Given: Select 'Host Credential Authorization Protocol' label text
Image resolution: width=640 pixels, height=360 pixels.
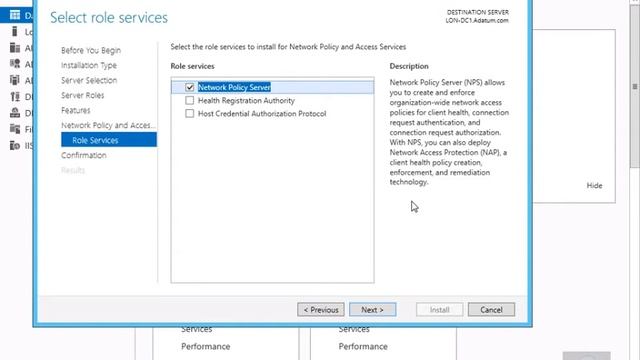Looking at the screenshot, I should [x=262, y=113].
